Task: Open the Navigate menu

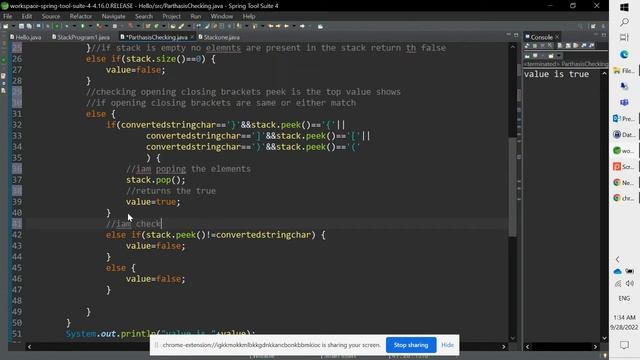Action: click(113, 16)
